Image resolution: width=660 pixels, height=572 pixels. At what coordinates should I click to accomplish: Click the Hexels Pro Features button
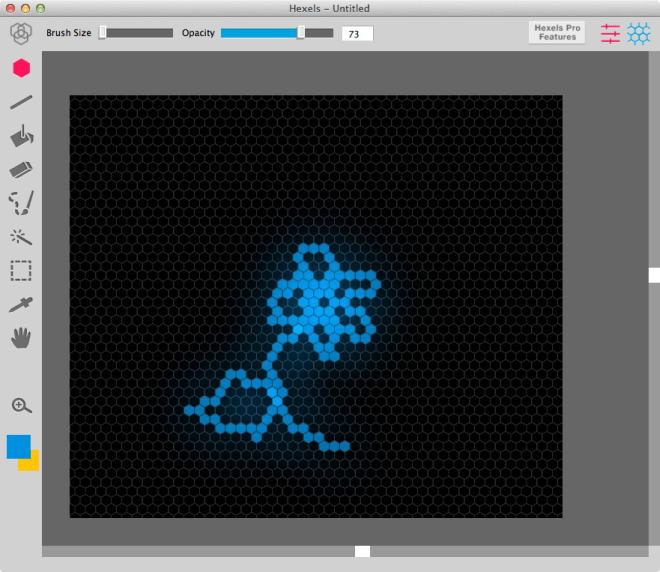557,32
